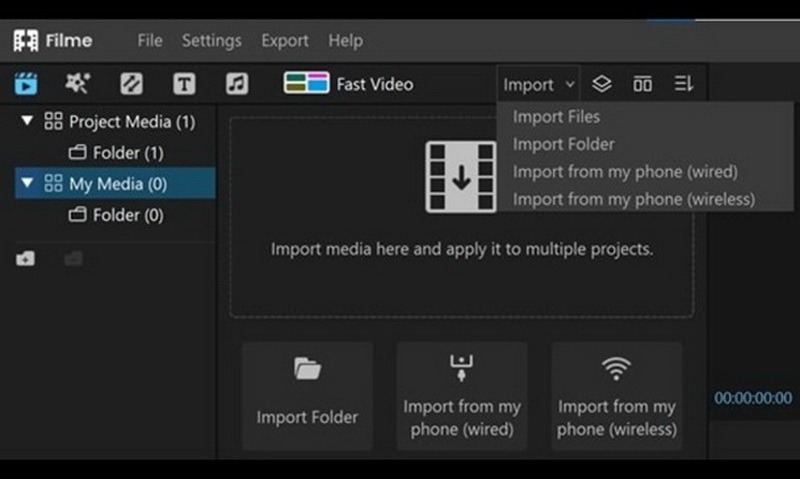Click the Folder (1) folder icon
The height and width of the screenshot is (479, 800).
[78, 152]
